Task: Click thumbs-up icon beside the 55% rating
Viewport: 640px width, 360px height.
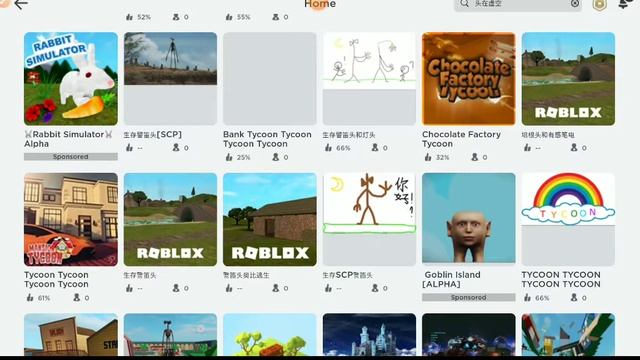Action: click(229, 17)
